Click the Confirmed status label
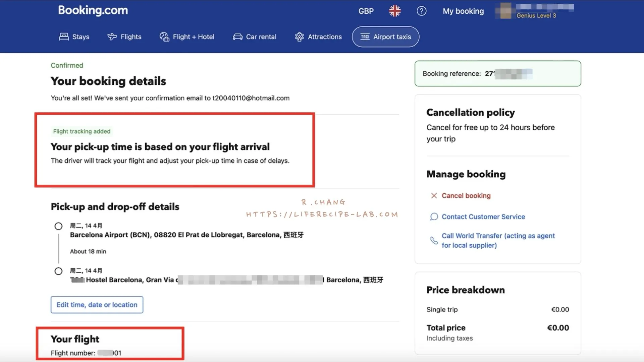The width and height of the screenshot is (644, 362). click(67, 65)
